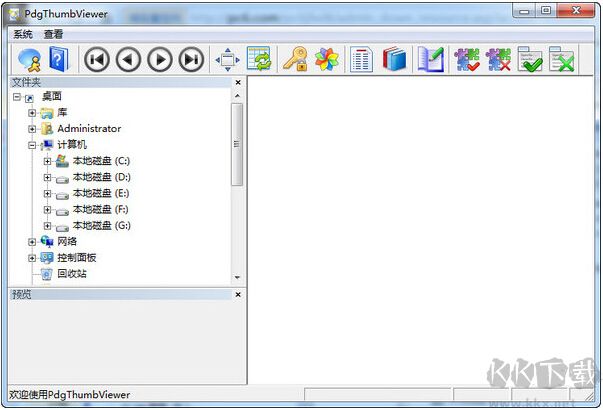Select 本地磁盘 (G:) drive
This screenshot has height=410, width=603.
click(102, 225)
